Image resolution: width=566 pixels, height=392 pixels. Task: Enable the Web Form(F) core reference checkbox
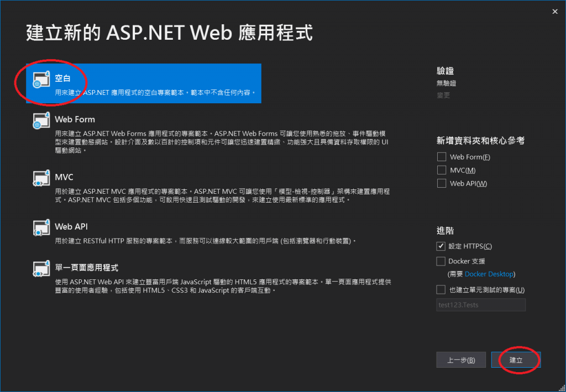pos(442,157)
